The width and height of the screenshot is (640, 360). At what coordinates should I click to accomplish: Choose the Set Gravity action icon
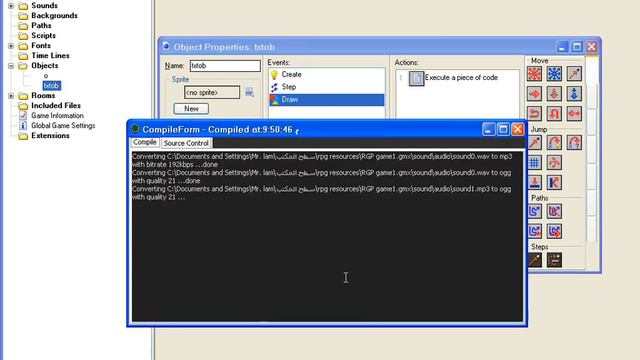click(x=574, y=94)
